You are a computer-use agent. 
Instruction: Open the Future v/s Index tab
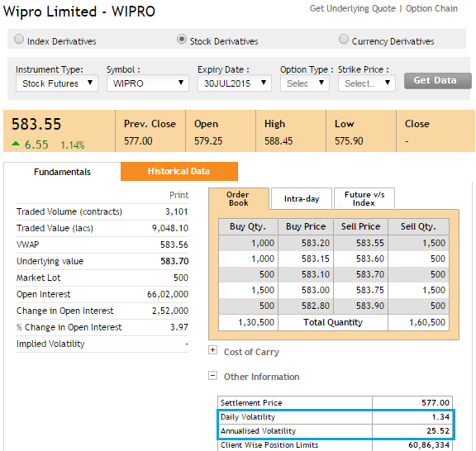(x=364, y=199)
